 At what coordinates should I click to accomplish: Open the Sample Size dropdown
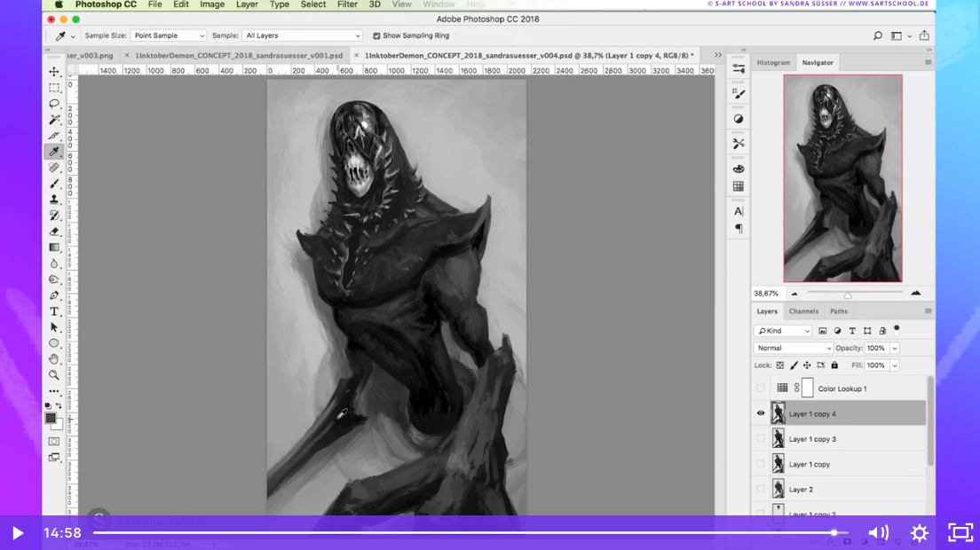click(168, 35)
